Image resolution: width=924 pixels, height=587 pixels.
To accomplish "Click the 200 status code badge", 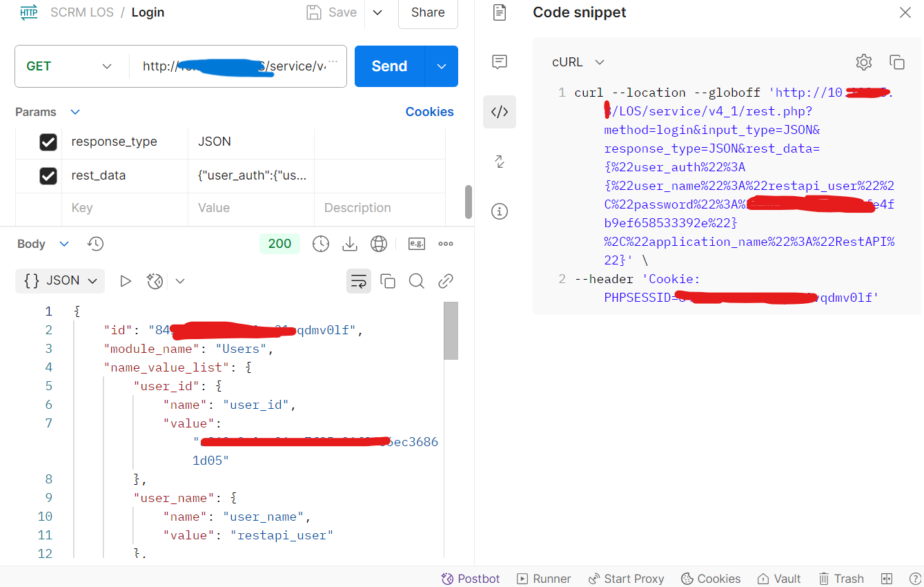I will coord(279,243).
